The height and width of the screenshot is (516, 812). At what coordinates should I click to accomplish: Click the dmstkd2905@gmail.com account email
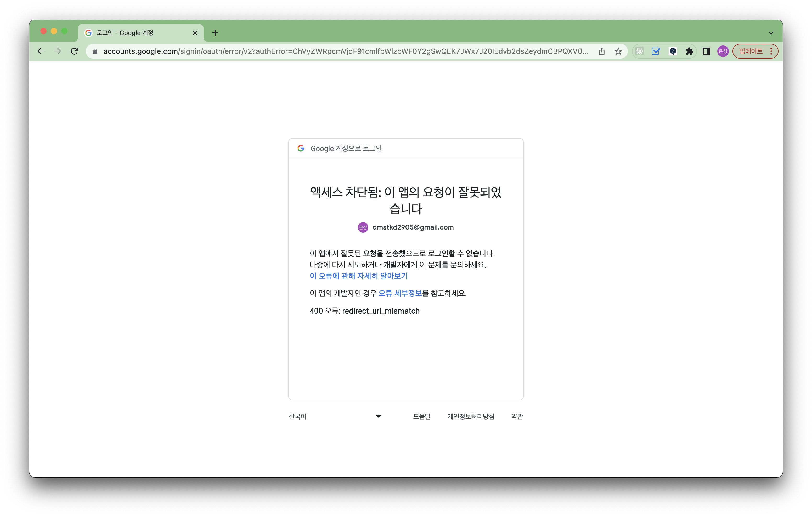[x=413, y=227]
